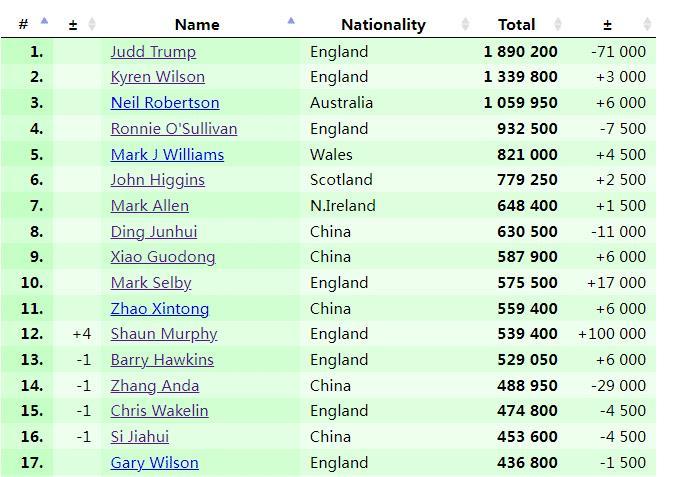Click the Nationality column header
The image size is (691, 477).
383,25
